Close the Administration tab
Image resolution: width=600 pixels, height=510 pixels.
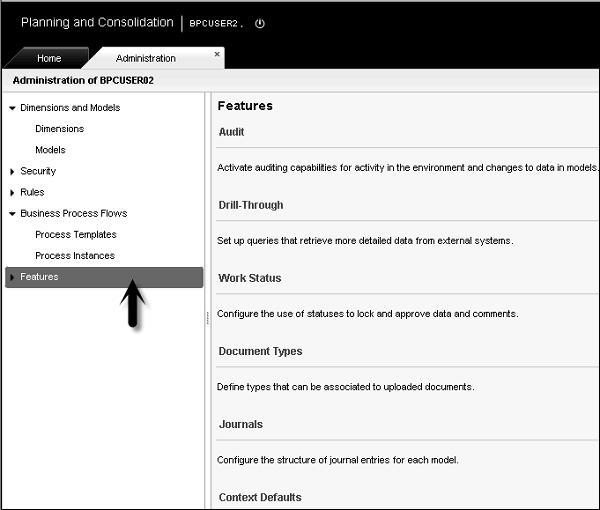tap(218, 54)
